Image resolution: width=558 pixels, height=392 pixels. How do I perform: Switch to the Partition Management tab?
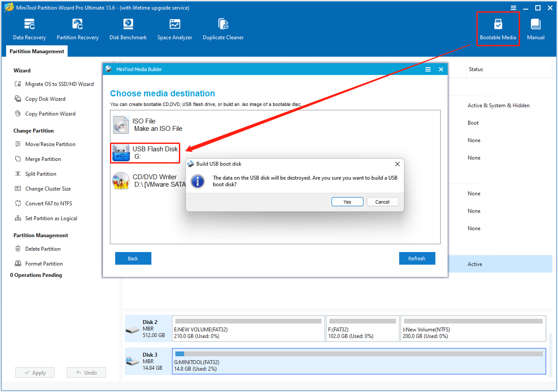[37, 51]
